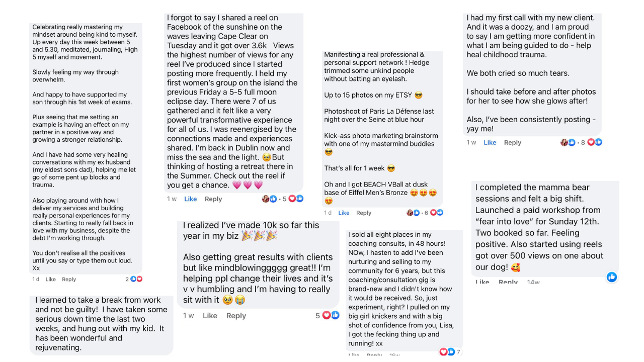Image resolution: width=644 pixels, height=362 pixels.
Task: Click Reply under the Cape Clear reel comment
Action: coord(213,199)
